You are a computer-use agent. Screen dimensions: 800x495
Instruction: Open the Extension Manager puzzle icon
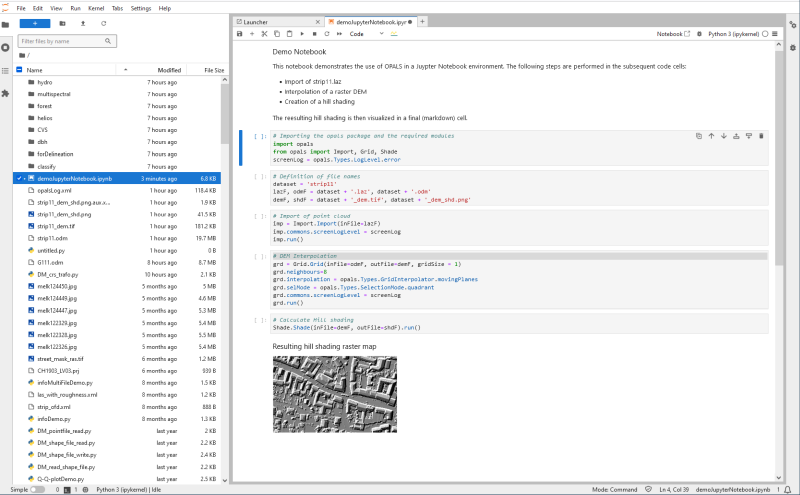pos(6,92)
